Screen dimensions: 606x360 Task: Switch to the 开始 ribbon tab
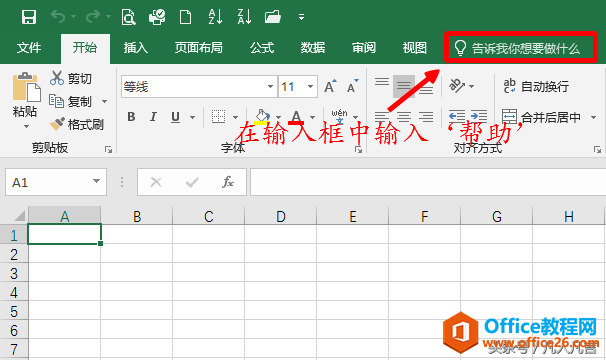(85, 48)
